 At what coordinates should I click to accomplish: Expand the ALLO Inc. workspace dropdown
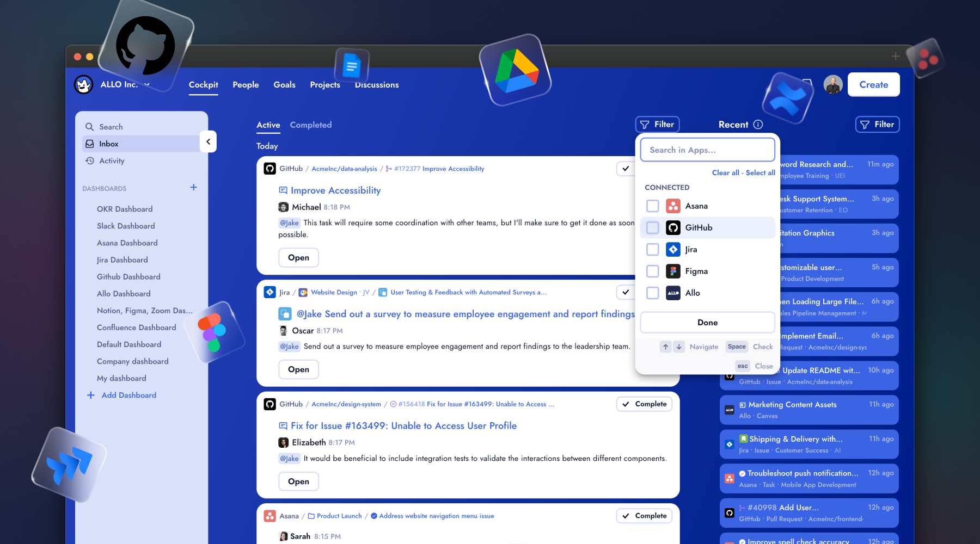147,84
